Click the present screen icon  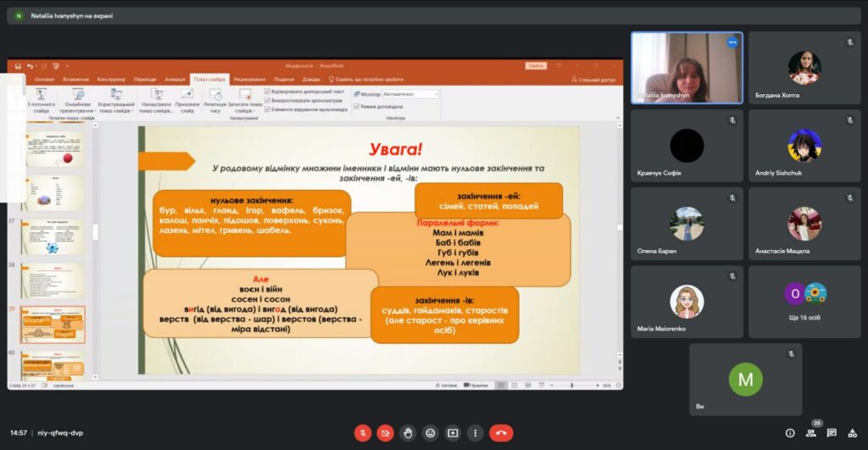(453, 433)
